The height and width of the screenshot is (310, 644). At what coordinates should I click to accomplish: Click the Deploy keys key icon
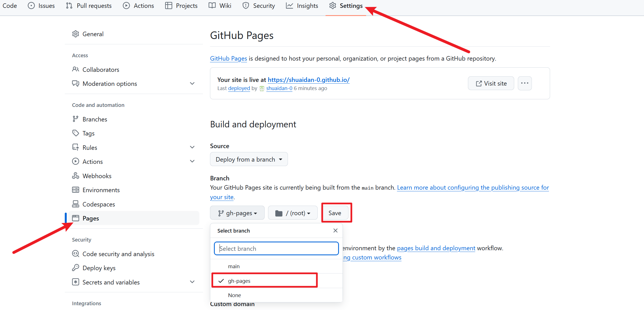(x=75, y=268)
